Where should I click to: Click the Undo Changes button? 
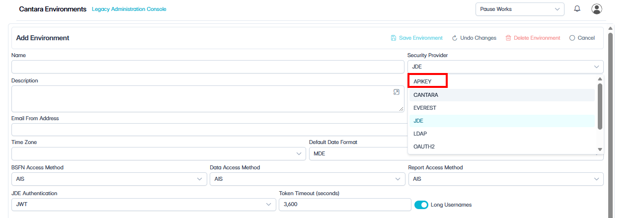pyautogui.click(x=474, y=38)
